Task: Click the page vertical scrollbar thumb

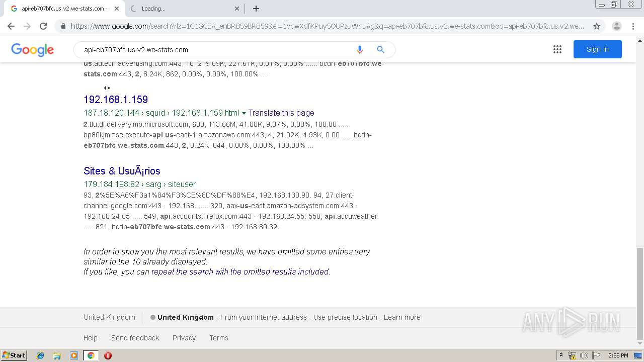Action: (640, 294)
